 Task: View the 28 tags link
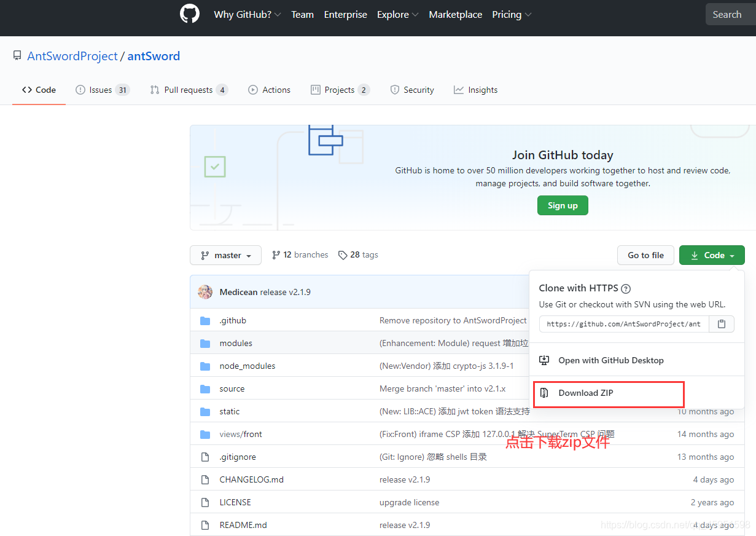(358, 254)
